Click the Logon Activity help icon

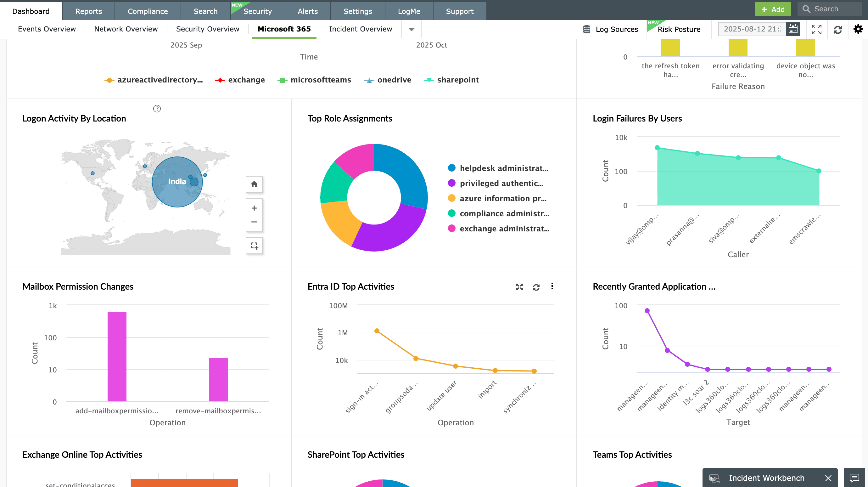tap(157, 109)
